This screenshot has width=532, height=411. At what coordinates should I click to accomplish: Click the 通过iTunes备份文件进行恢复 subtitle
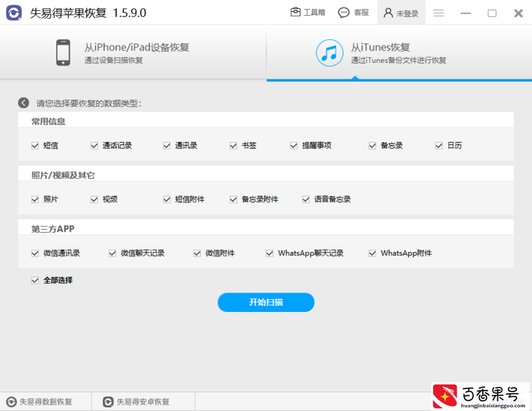pos(399,60)
